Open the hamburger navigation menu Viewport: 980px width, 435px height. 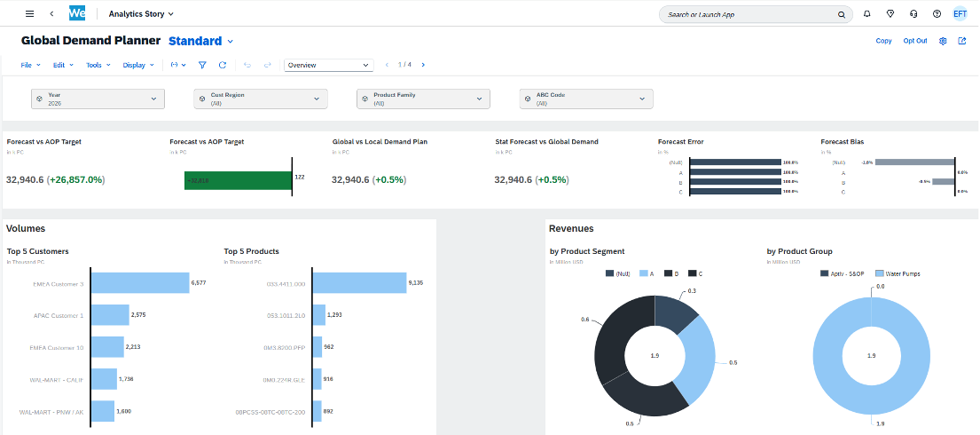[30, 14]
